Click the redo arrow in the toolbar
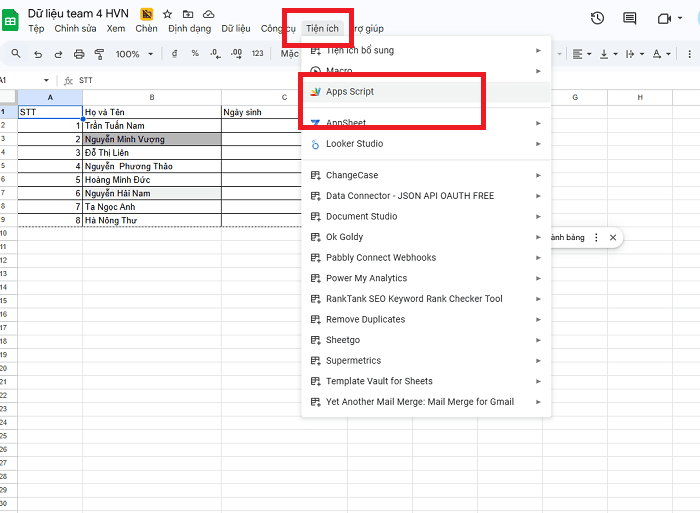Image resolution: width=700 pixels, height=513 pixels. [58, 54]
